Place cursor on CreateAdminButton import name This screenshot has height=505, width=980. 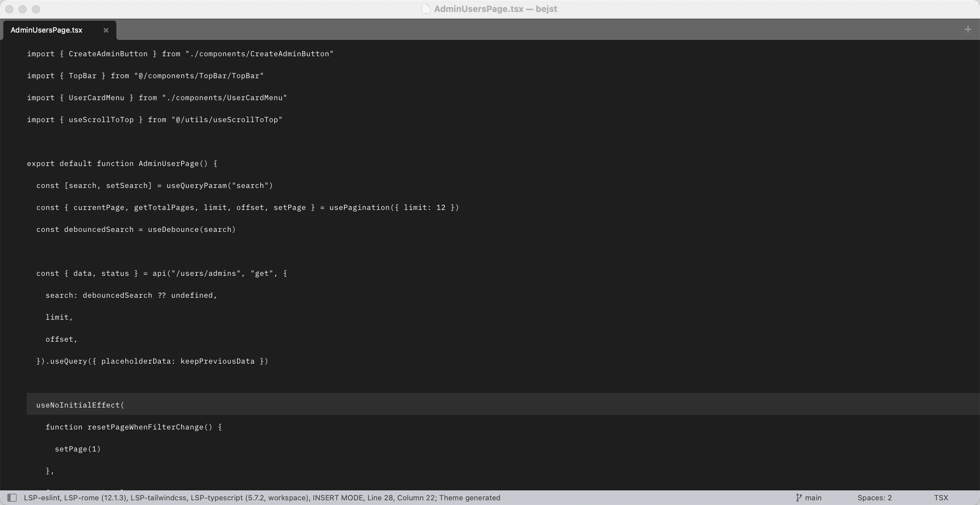point(108,54)
